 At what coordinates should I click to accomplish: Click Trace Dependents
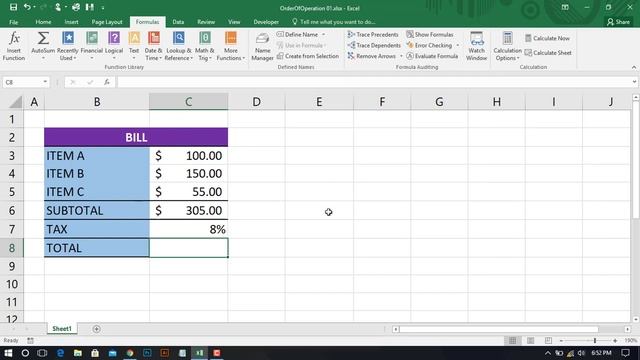(374, 45)
